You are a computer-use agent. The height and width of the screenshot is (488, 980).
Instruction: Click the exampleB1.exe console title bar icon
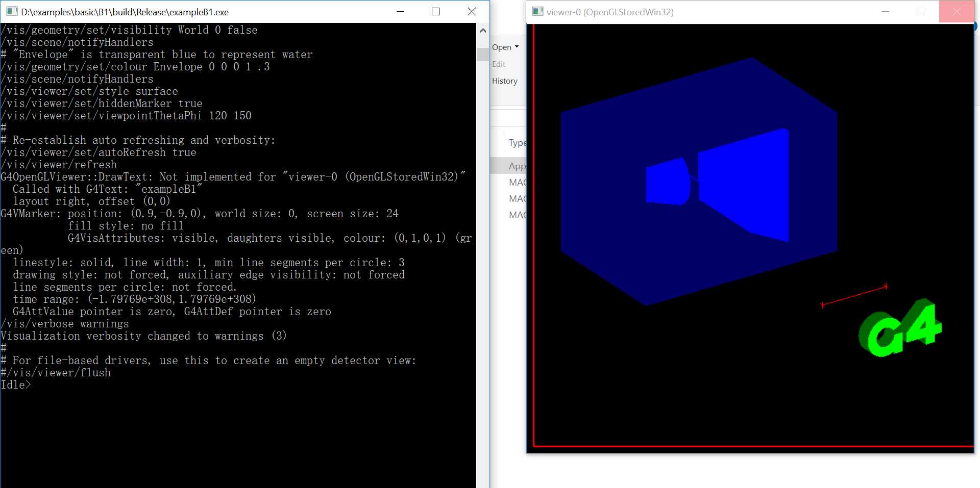(x=12, y=12)
